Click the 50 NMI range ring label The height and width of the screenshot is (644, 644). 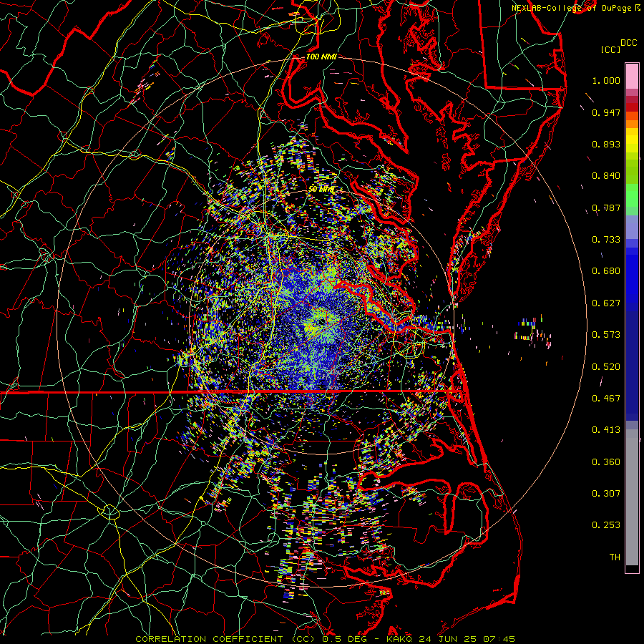[321, 190]
